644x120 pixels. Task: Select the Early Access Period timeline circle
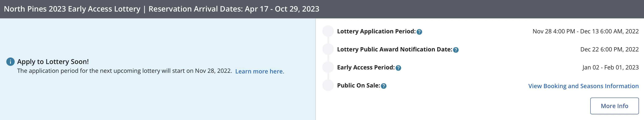[328, 67]
